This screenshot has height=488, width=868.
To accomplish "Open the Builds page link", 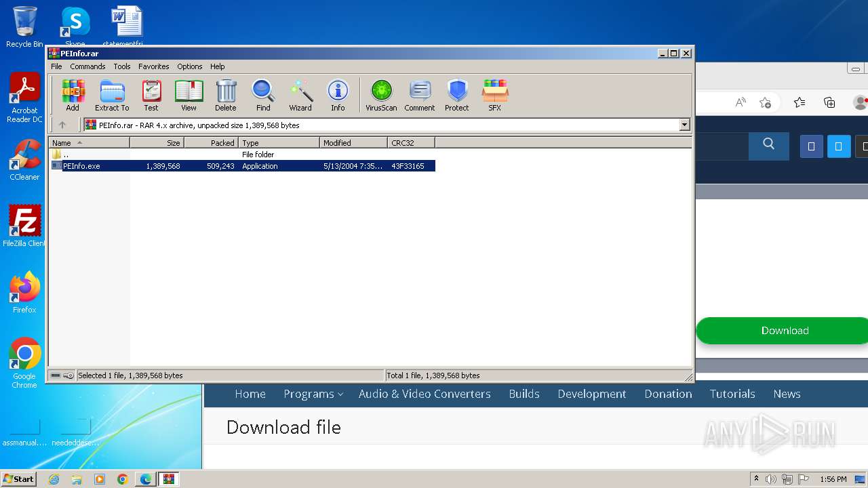I will click(x=524, y=394).
